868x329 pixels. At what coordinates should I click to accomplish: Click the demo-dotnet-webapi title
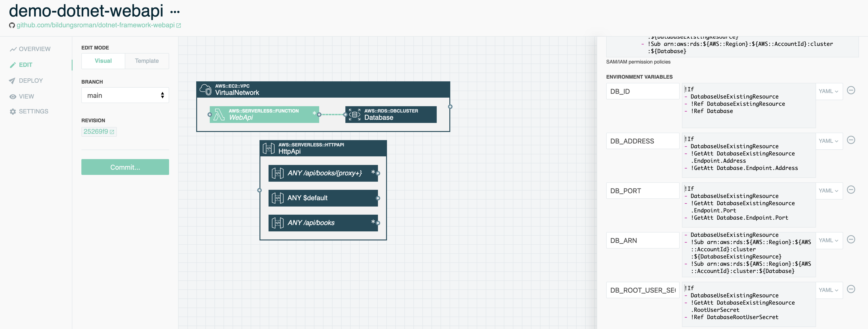click(x=86, y=11)
